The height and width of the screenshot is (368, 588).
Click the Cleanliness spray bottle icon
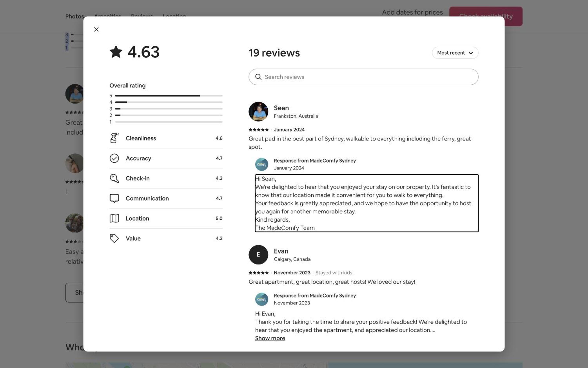tap(114, 138)
